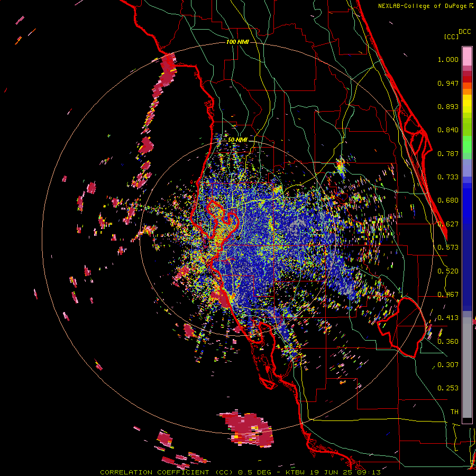Select the 0.893 scale value
This screenshot has width=476, height=476.
pos(448,106)
